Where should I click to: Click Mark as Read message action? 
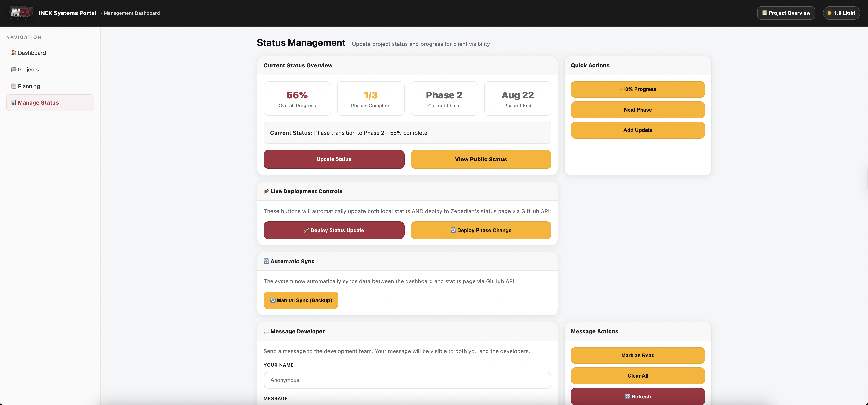637,355
